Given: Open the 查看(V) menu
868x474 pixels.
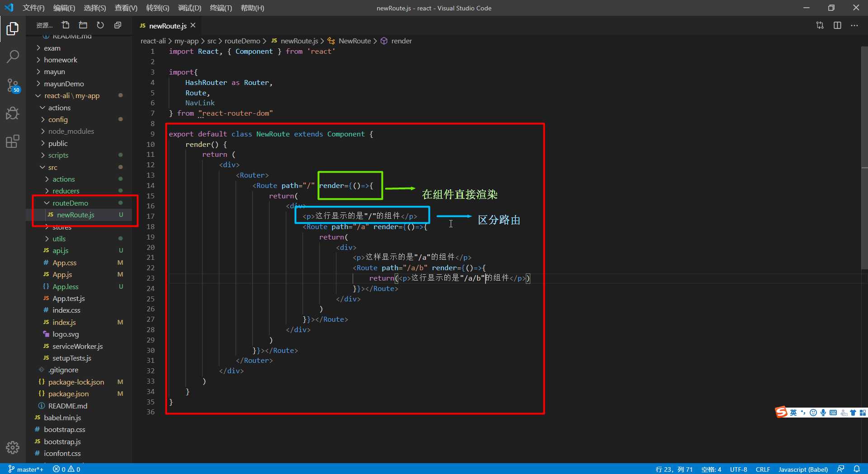Looking at the screenshot, I should 126,8.
